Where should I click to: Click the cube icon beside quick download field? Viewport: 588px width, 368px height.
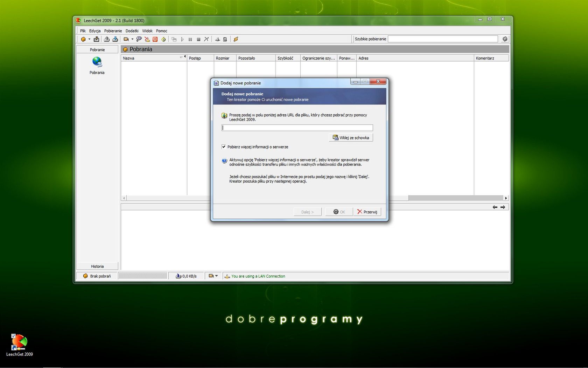coord(505,39)
